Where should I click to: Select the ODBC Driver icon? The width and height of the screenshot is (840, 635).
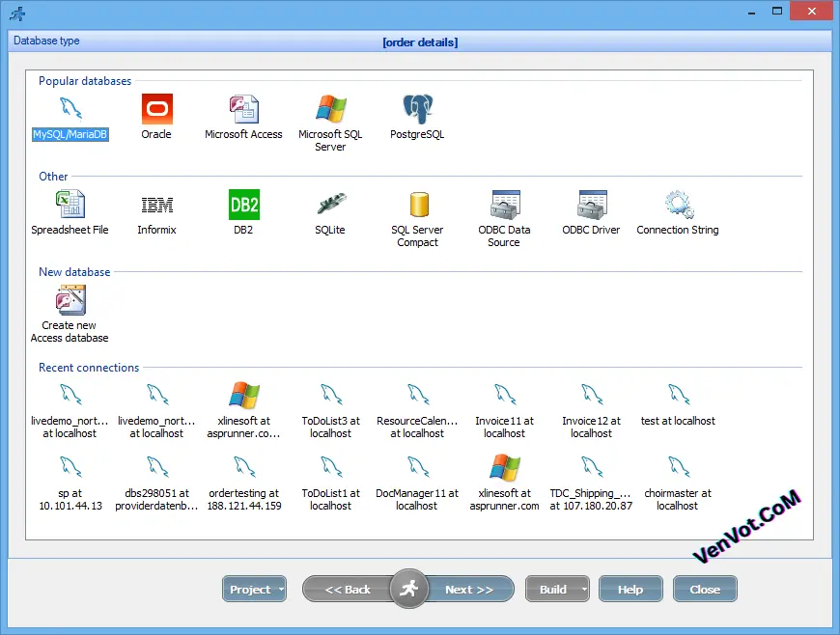[x=591, y=205]
